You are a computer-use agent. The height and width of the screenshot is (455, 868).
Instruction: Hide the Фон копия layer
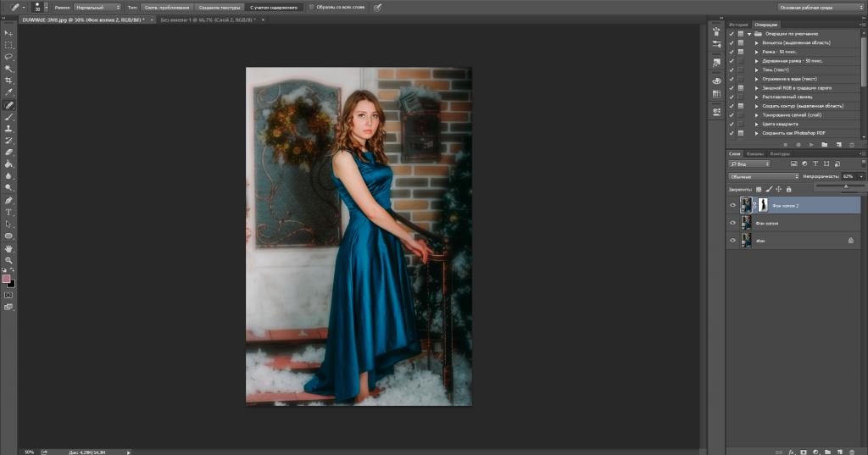[x=733, y=223]
